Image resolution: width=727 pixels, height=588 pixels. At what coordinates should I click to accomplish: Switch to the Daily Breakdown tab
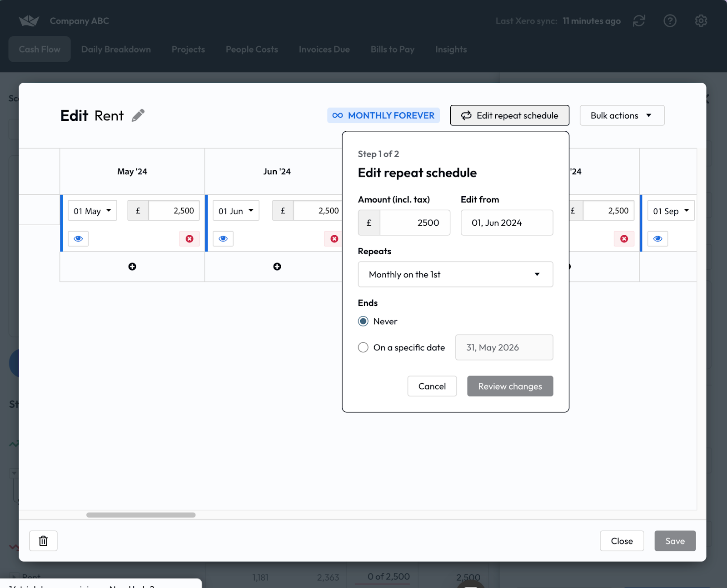[116, 49]
